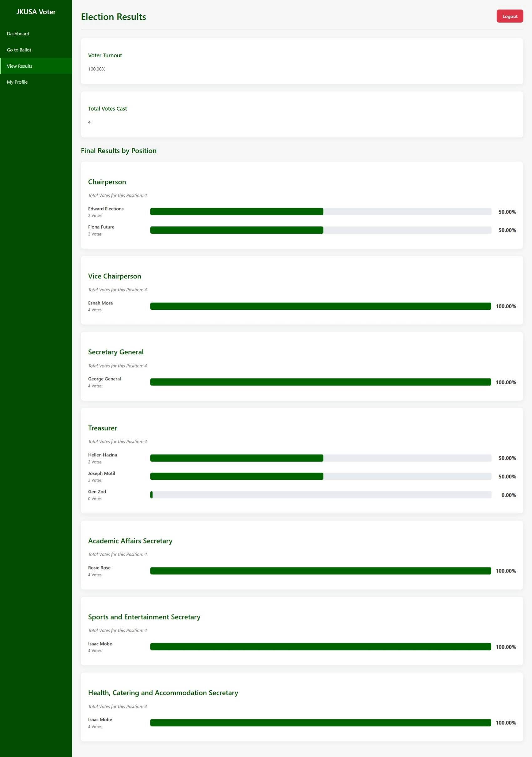Click the Chairperson position heading
532x757 pixels.
pos(107,182)
